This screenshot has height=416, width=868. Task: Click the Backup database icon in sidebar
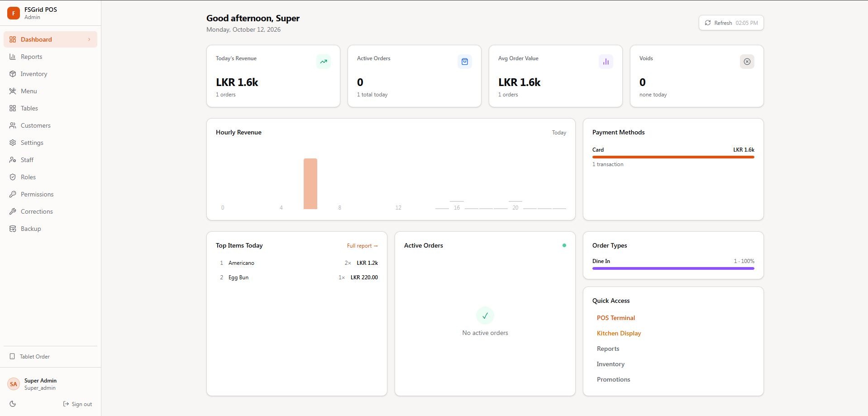tap(13, 229)
